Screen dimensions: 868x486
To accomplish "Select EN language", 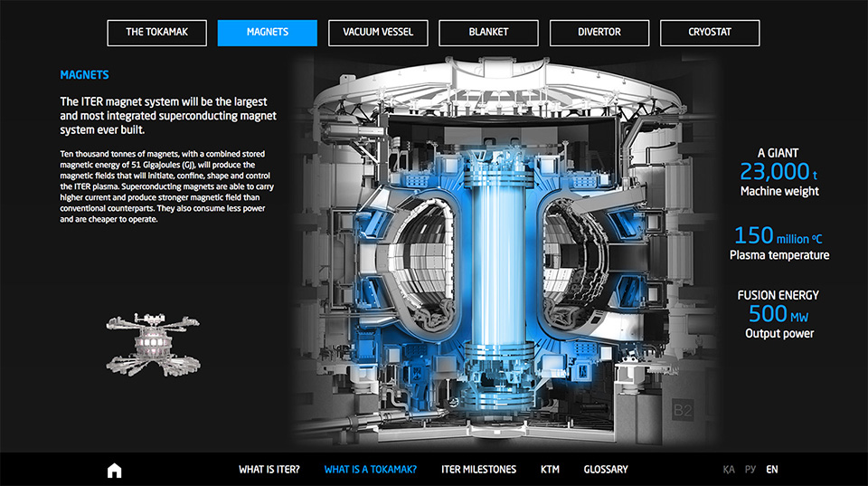I will click(771, 470).
